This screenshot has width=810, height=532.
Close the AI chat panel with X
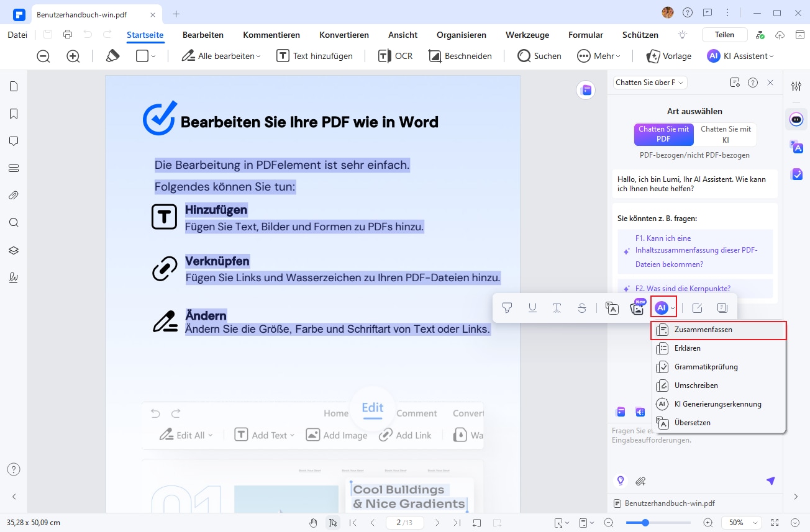770,82
